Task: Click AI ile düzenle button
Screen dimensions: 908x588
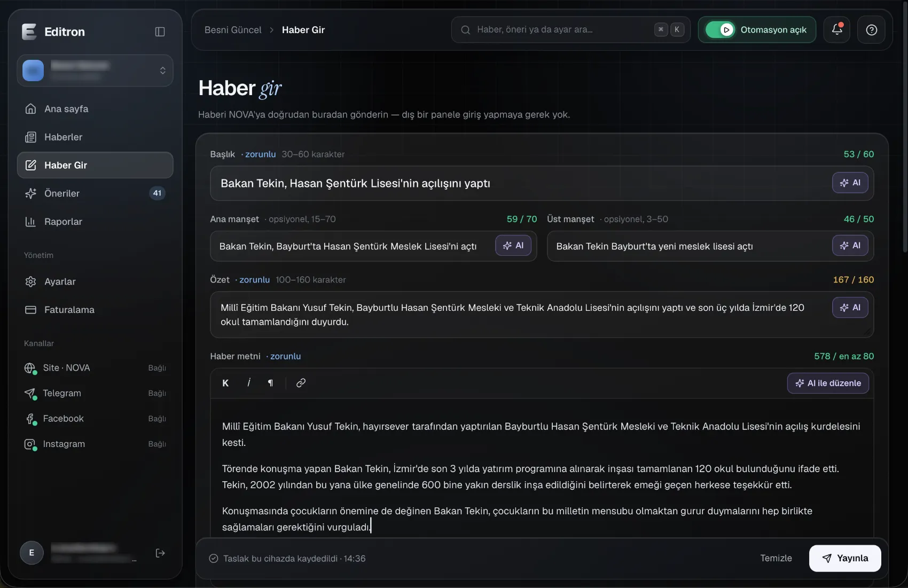Action: (828, 383)
